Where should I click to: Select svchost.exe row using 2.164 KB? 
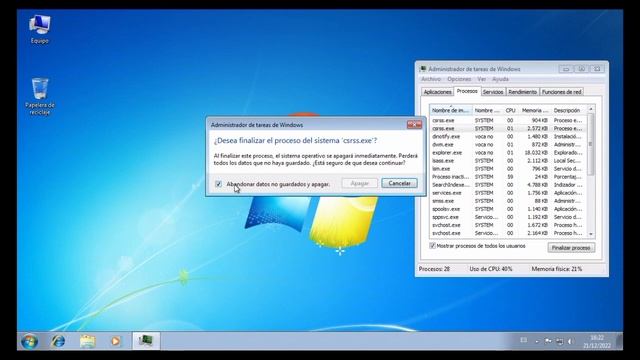coord(508,233)
